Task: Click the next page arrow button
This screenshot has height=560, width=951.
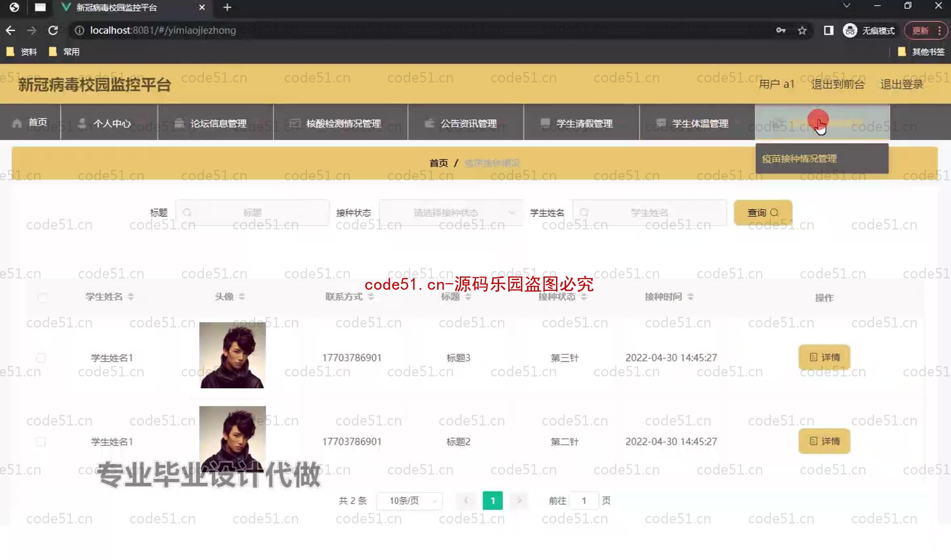Action: [519, 500]
